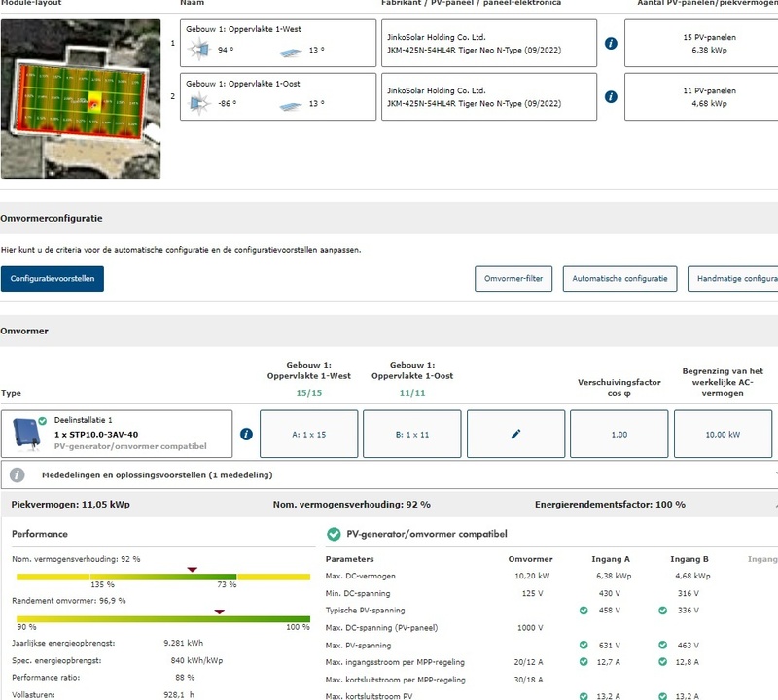Screen dimensions: 778x700
Task: Click green check on Deelinstallatie 1
Action: point(43,421)
